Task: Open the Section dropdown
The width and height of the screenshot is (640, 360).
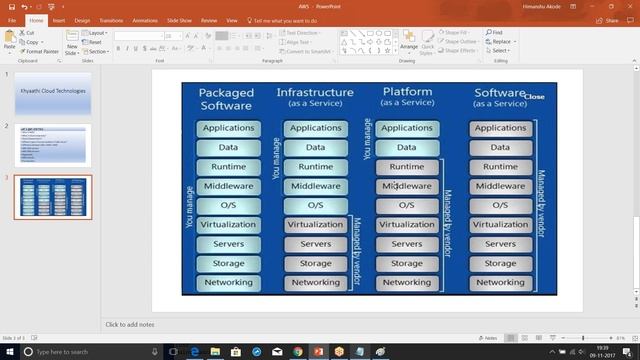Action: 96,51
